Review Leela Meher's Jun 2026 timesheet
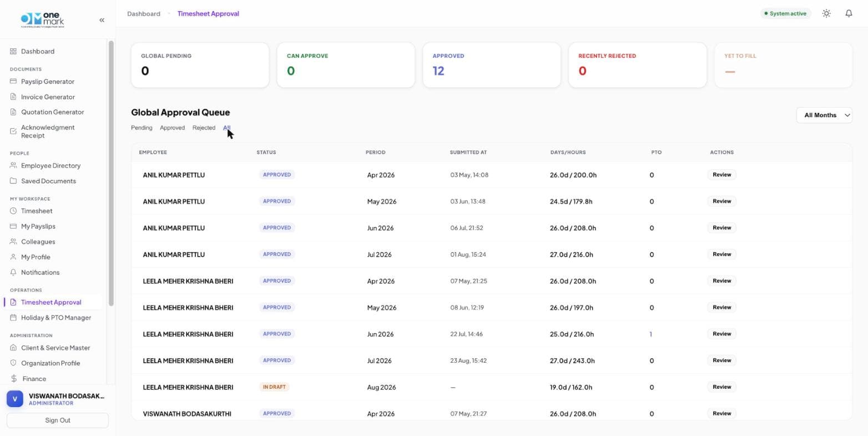868x436 pixels. (721, 334)
